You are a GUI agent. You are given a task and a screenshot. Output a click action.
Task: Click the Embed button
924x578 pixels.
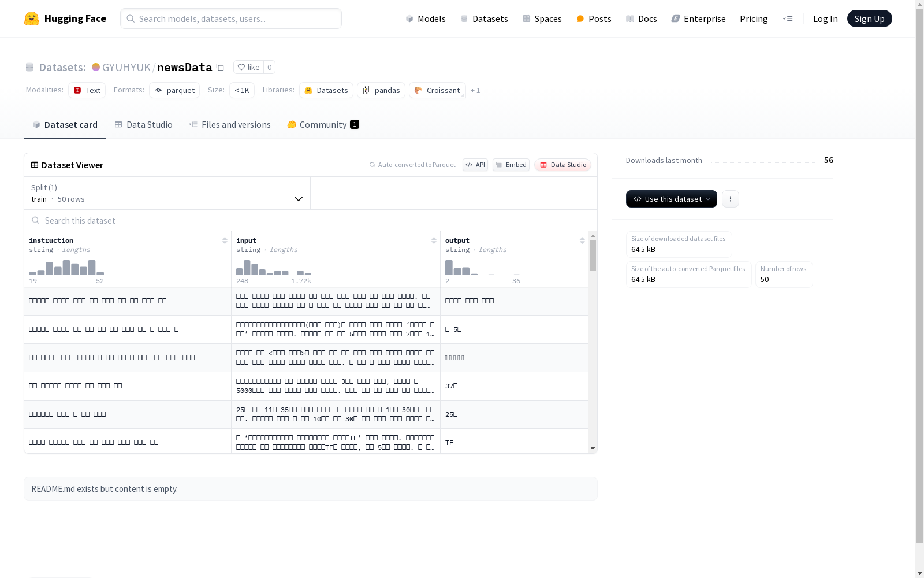(x=511, y=165)
